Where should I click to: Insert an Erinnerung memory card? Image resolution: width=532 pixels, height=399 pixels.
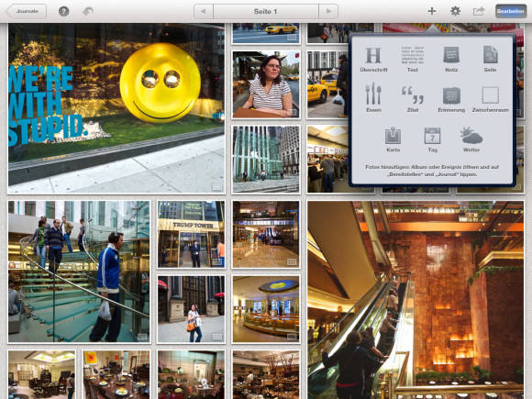[x=451, y=99]
